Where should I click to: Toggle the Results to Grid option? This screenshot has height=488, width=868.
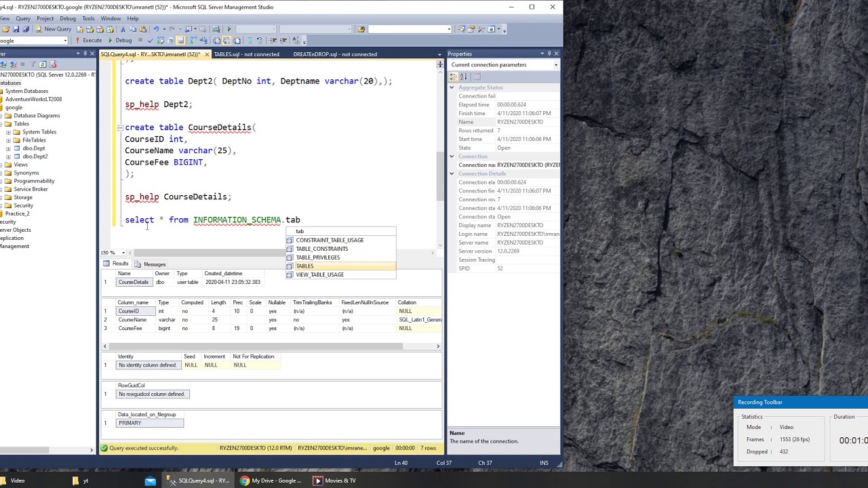pos(225,41)
